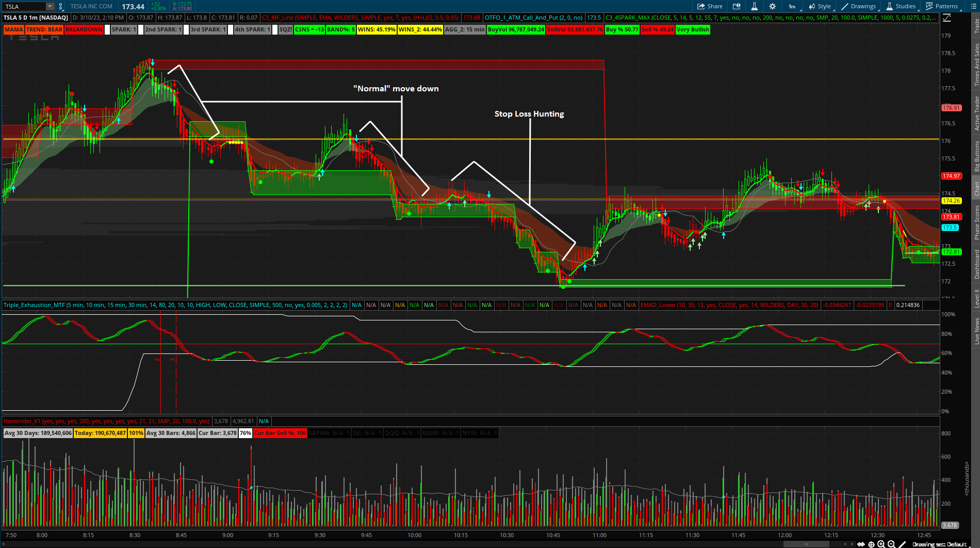Open the Studies menu button
Viewport: 980px width, 548px height.
pyautogui.click(x=901, y=6)
